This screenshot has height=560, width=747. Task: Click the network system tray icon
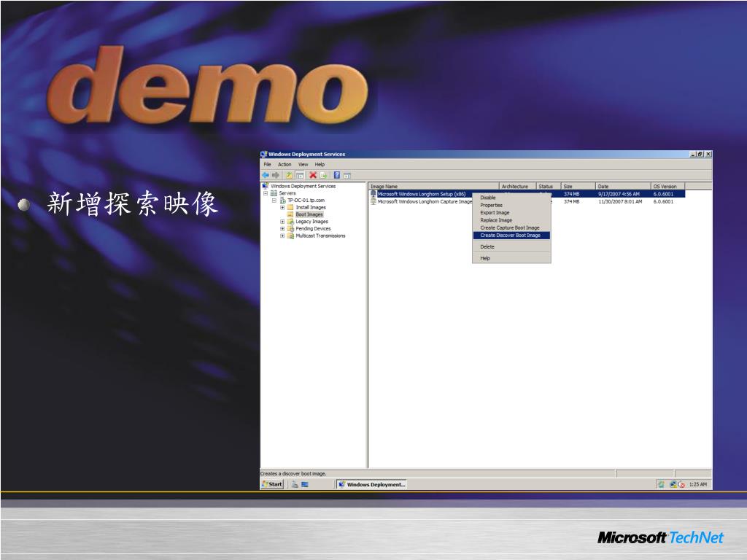click(x=673, y=484)
